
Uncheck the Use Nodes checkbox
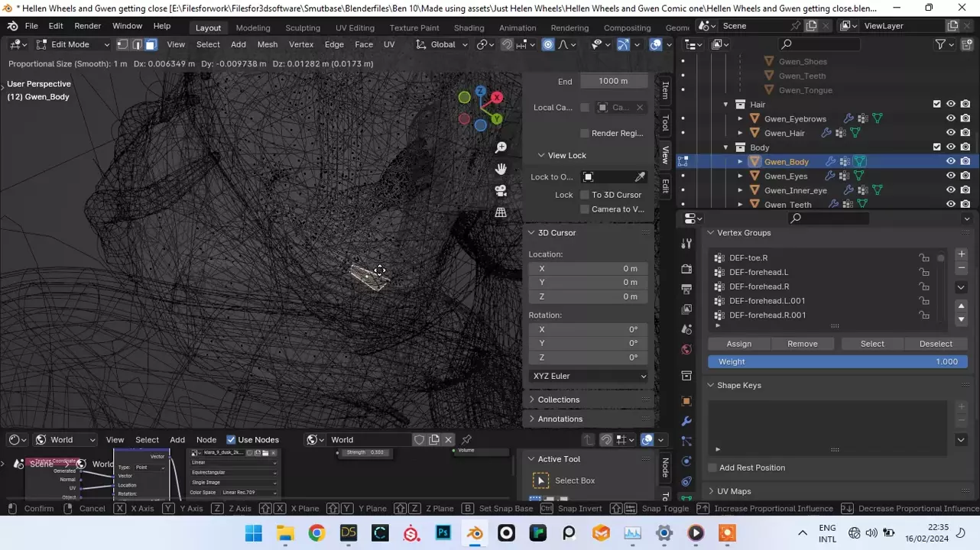(231, 440)
